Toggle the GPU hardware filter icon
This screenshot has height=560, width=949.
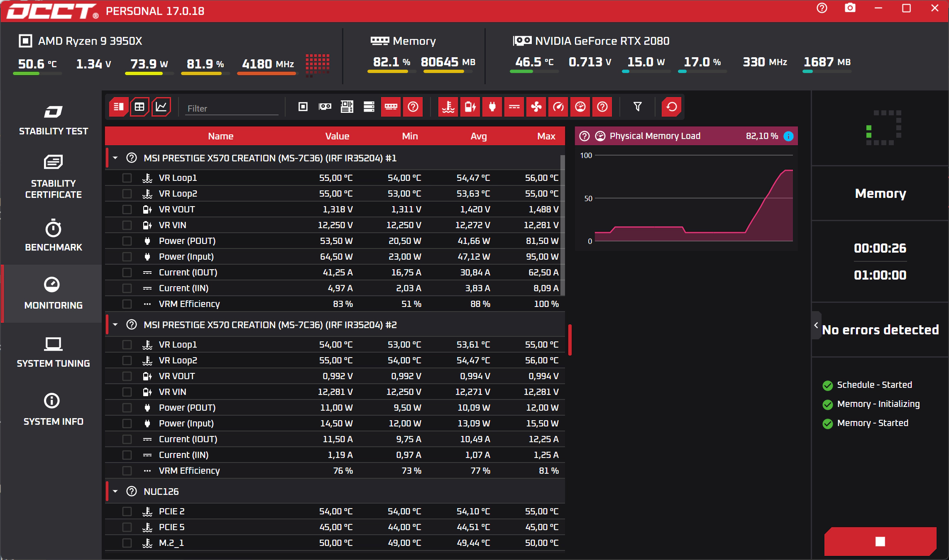325,107
